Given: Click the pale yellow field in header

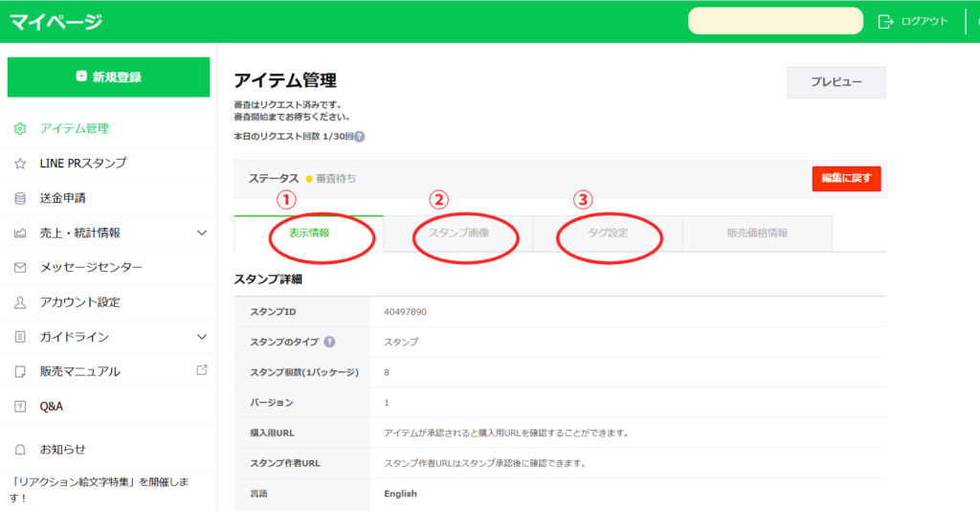Looking at the screenshot, I should click(x=775, y=21).
